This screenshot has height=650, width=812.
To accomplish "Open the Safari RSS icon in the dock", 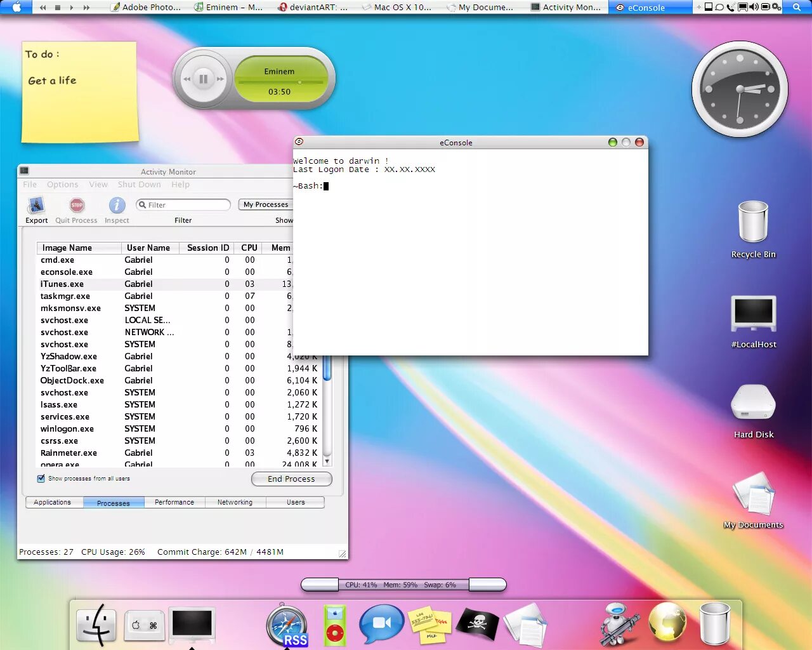I will (x=287, y=625).
